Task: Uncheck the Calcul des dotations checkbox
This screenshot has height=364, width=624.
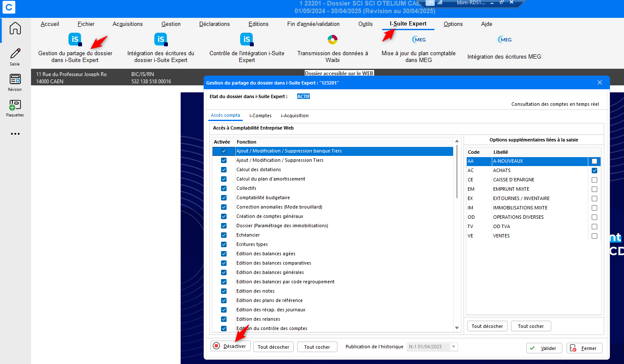Action: 224,170
